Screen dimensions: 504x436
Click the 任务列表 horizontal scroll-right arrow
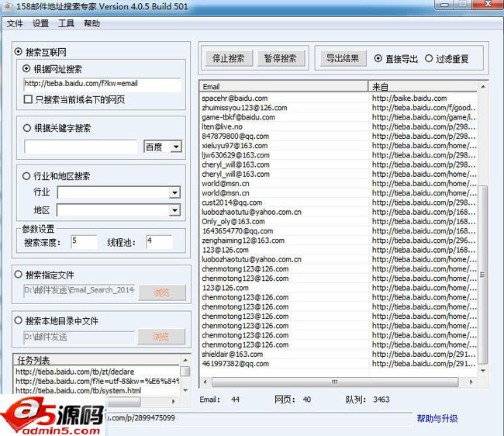(174, 401)
